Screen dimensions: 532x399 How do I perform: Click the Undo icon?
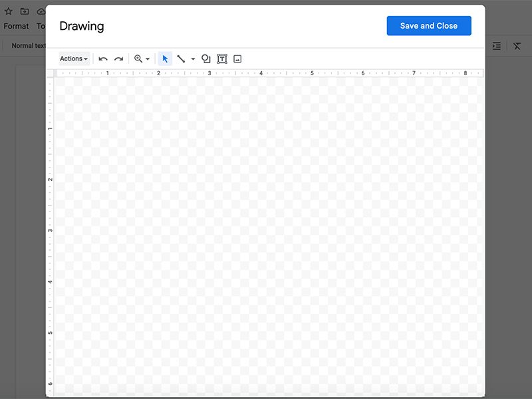tap(104, 59)
